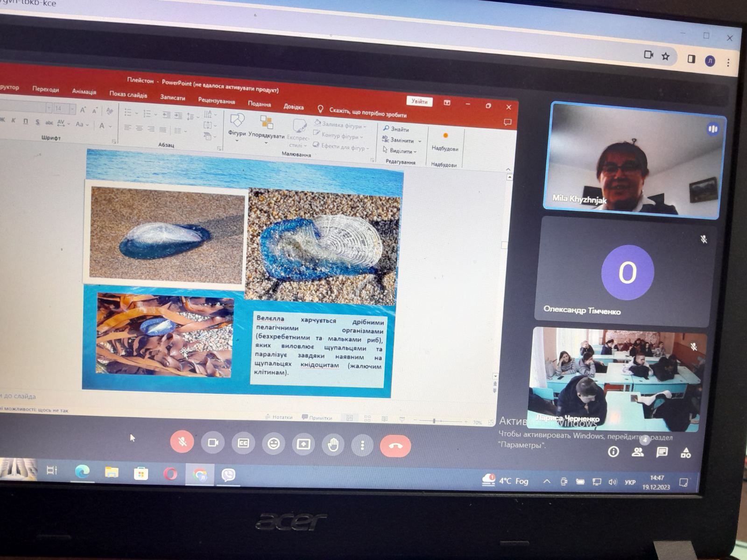This screenshot has width=747, height=560.
Task: Switch to the Рецензування tab
Action: [x=216, y=101]
